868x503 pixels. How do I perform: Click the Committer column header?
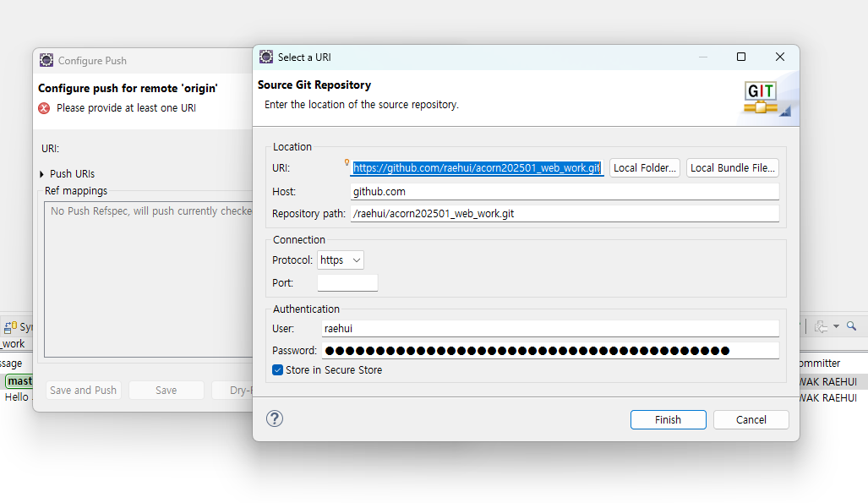click(x=820, y=364)
